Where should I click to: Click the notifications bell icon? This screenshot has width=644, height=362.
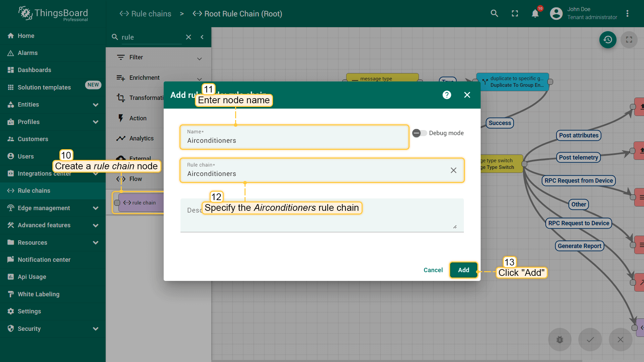[x=535, y=14]
